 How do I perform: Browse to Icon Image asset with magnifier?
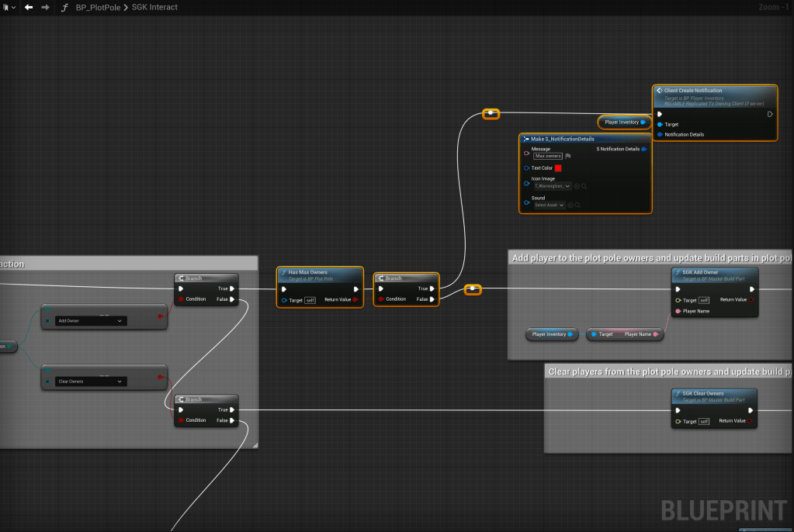click(x=584, y=186)
